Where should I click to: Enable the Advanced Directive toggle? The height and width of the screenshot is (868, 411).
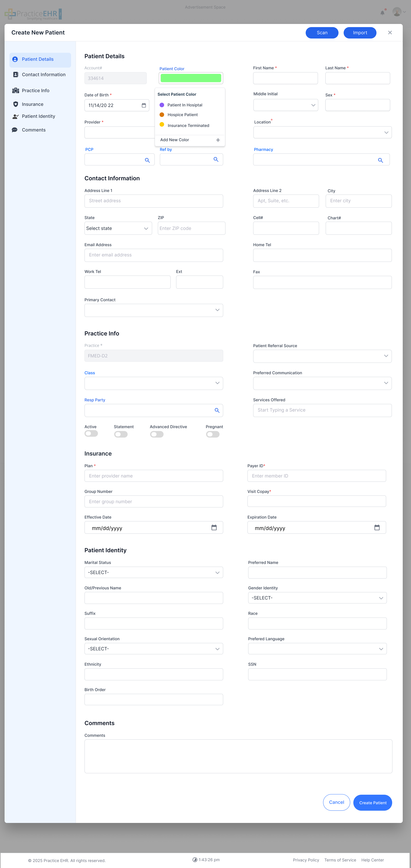point(157,434)
